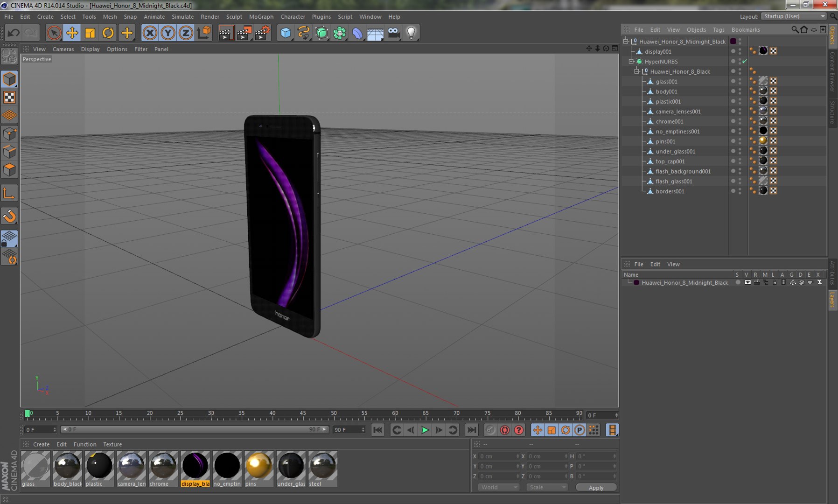Toggle Snap magnet icon in sidebar
This screenshot has width=838, height=504.
pos(9,216)
